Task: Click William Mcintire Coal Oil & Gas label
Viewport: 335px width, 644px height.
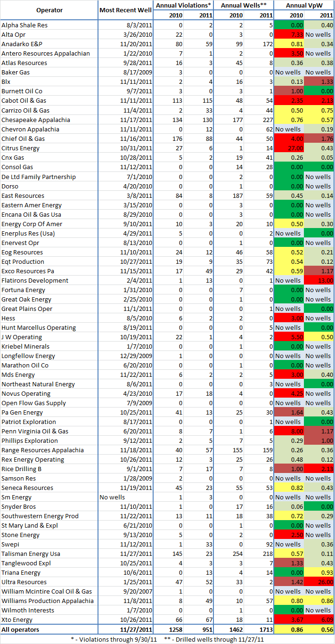Action: (47, 591)
